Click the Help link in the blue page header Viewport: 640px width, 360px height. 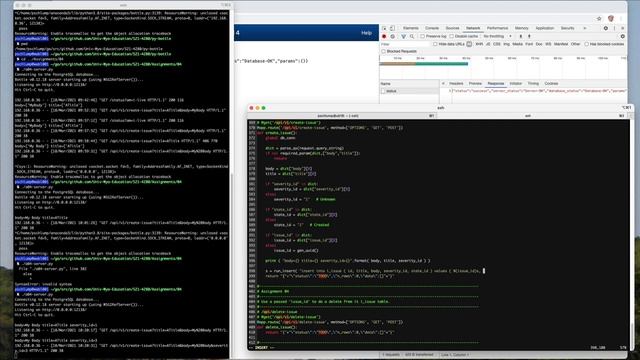(366, 33)
